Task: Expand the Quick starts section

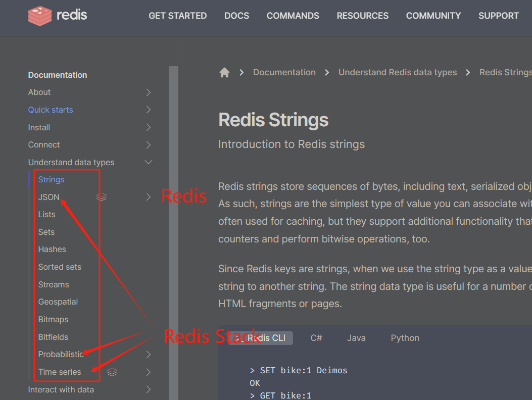Action: (148, 110)
